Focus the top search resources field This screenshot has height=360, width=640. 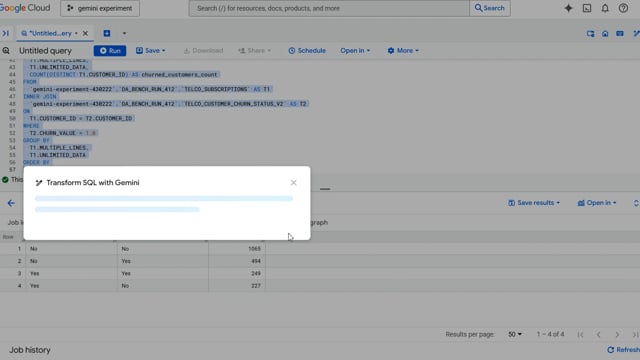pyautogui.click(x=329, y=8)
